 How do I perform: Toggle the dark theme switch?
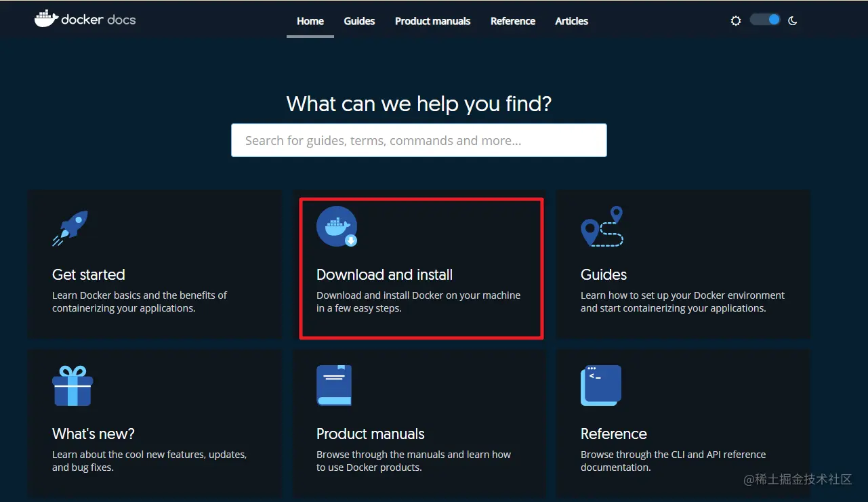[x=765, y=20]
